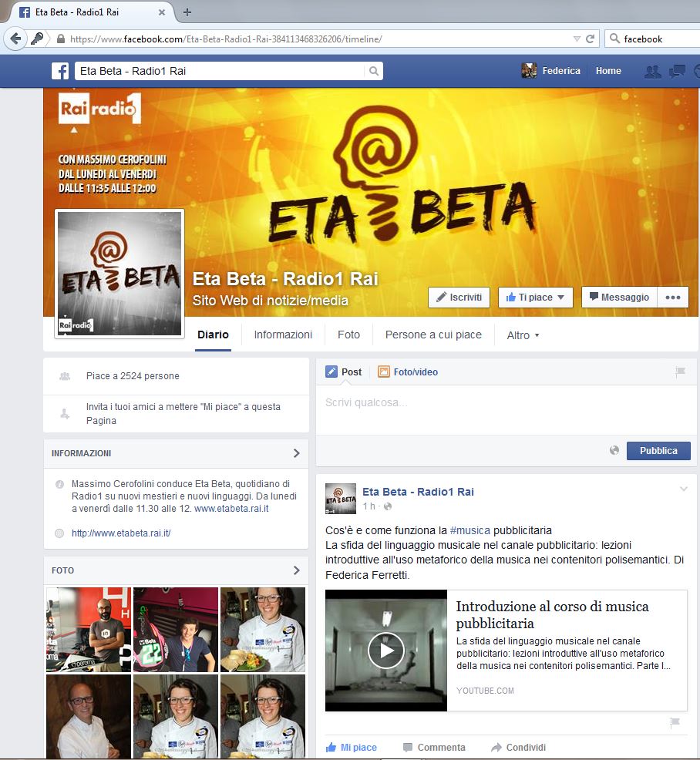
Task: Click Federica profile name link
Action: tap(561, 71)
